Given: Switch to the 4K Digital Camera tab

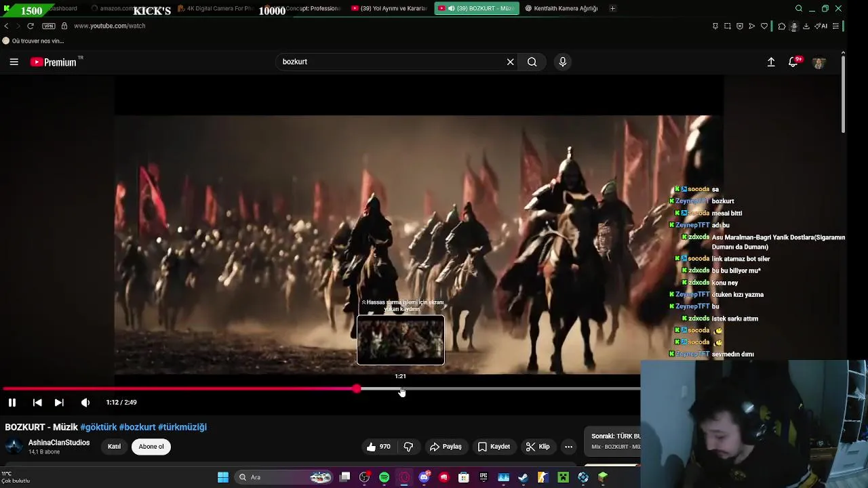Looking at the screenshot, I should (x=217, y=8).
